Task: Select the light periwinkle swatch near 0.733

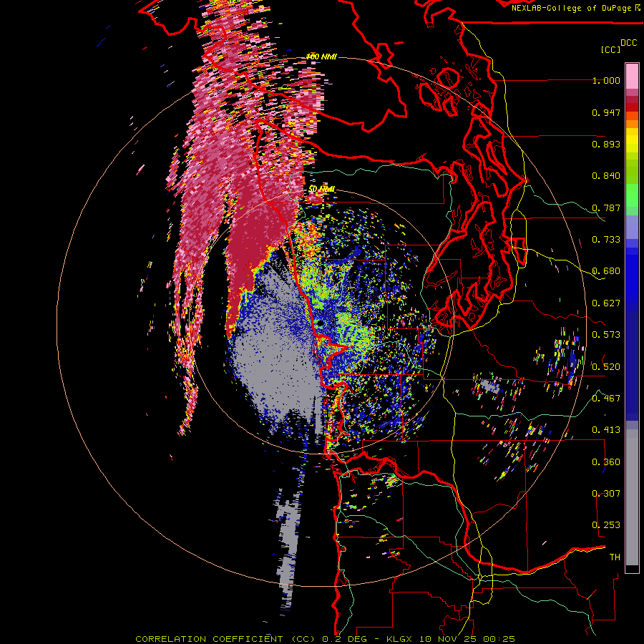Action: (x=632, y=227)
